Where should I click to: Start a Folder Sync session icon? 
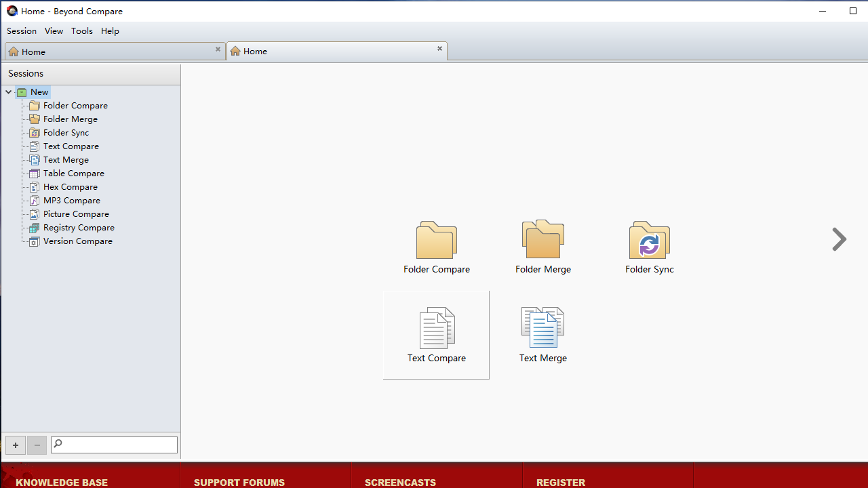click(x=649, y=241)
